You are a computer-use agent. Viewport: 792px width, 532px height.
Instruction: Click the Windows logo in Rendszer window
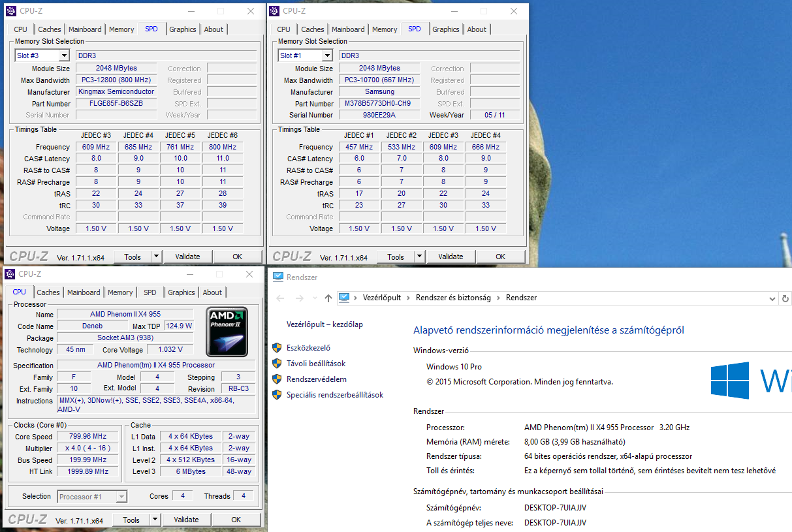pyautogui.click(x=729, y=380)
